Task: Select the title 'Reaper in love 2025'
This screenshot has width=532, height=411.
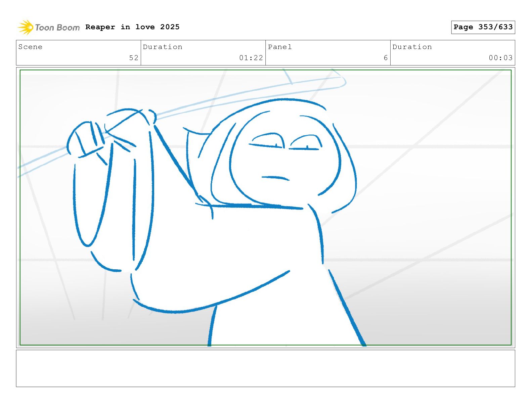Action: coord(132,27)
